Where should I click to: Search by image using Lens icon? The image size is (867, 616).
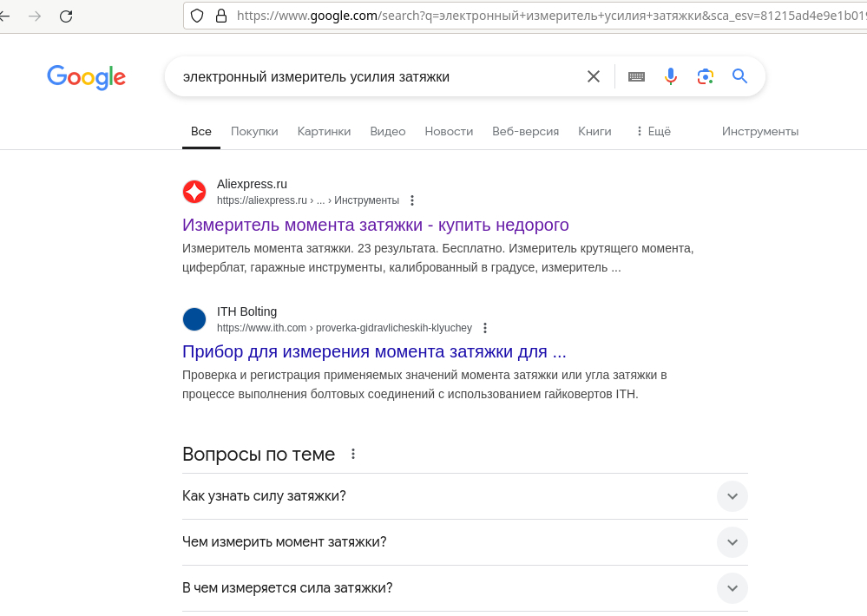[x=706, y=76]
